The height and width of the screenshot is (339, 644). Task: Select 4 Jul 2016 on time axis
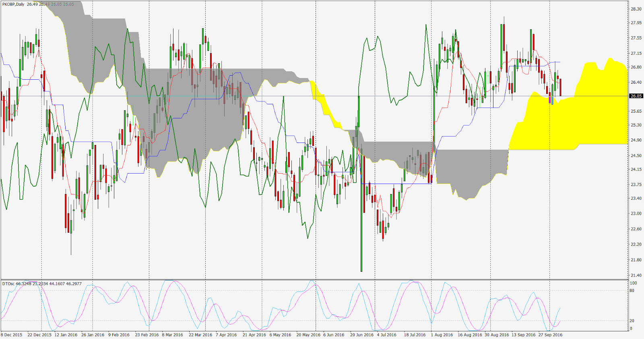click(387, 335)
